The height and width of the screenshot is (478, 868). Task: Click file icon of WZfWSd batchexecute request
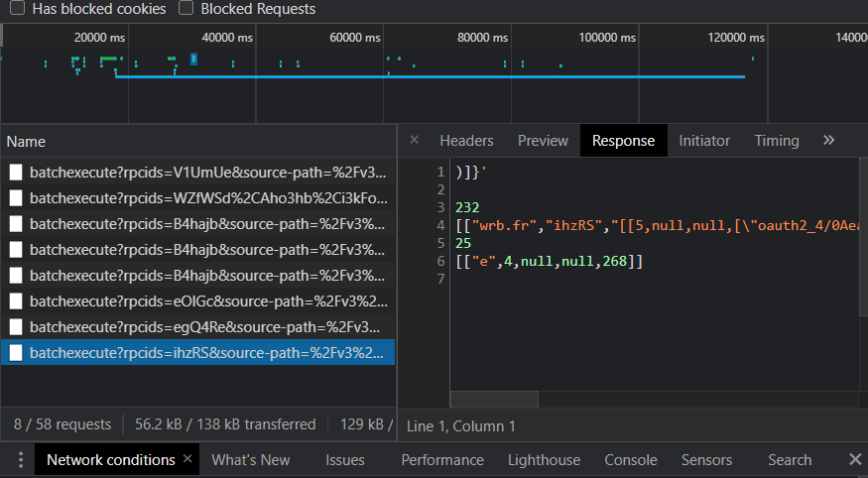tap(16, 197)
